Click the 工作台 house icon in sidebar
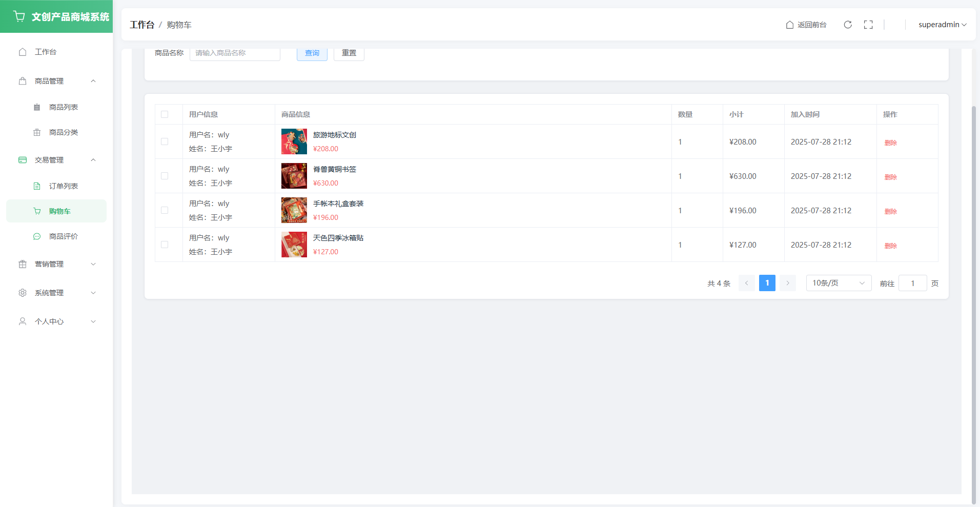Screen dimensions: 980x507 pyautogui.click(x=23, y=52)
